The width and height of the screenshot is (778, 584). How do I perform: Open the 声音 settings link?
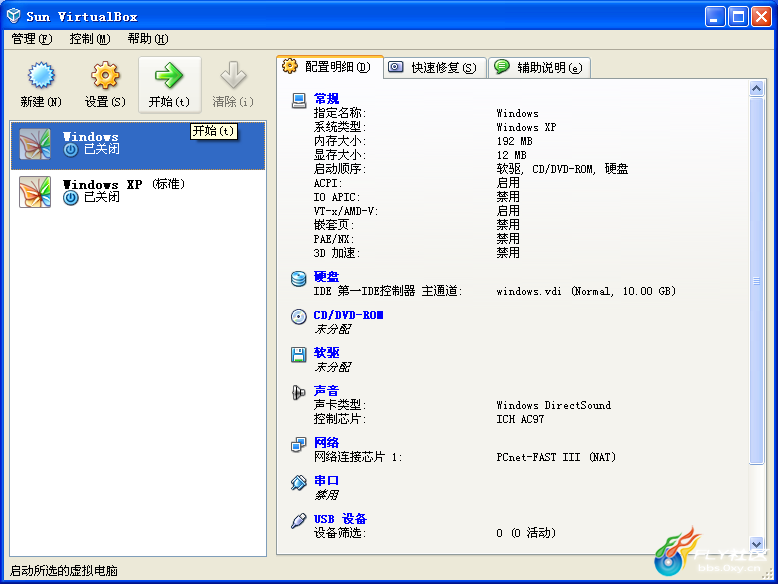point(326,391)
